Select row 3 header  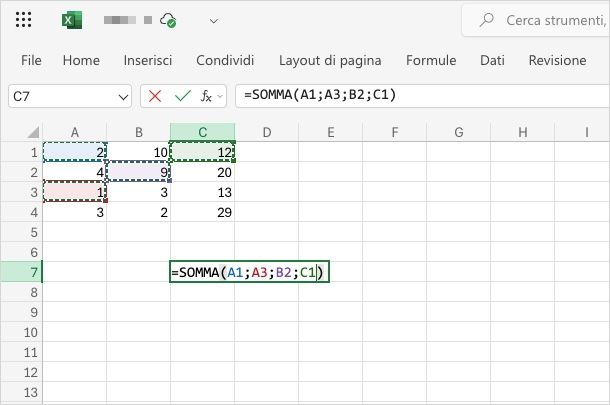(x=21, y=192)
